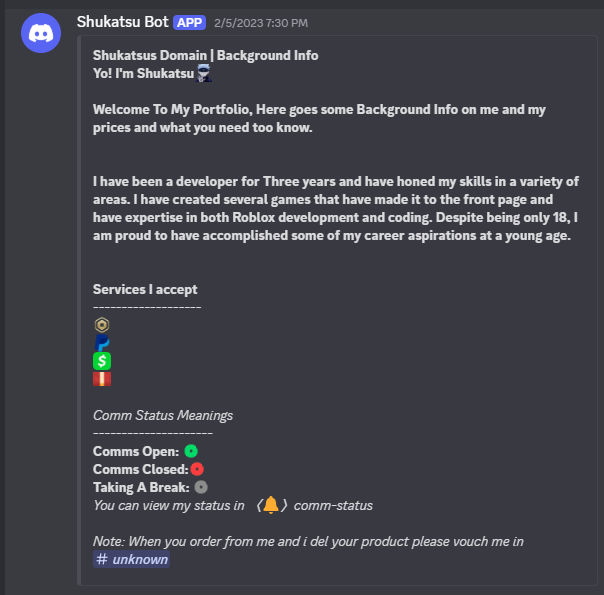Viewport: 604px width, 595px height.
Task: Click the Comm Status Meanings heading
Action: 163,415
